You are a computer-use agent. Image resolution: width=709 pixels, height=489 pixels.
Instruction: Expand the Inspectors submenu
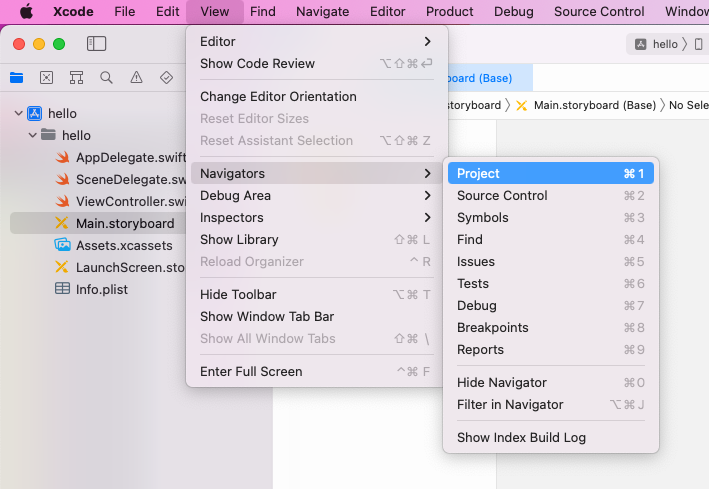316,218
